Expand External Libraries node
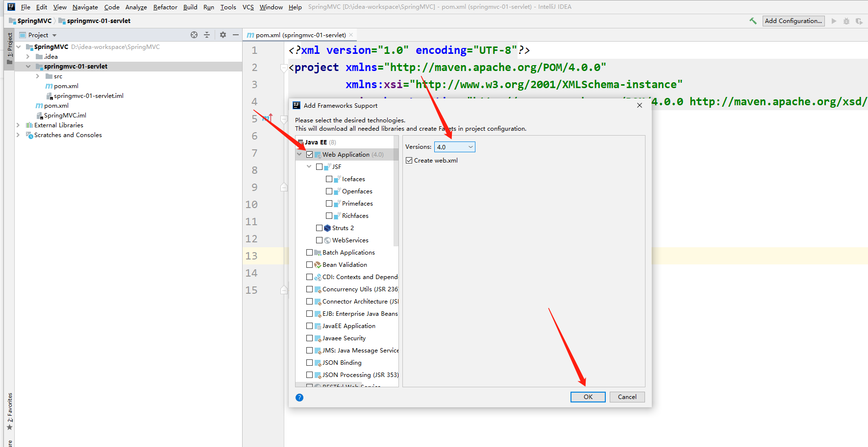The image size is (868, 447). pyautogui.click(x=18, y=125)
